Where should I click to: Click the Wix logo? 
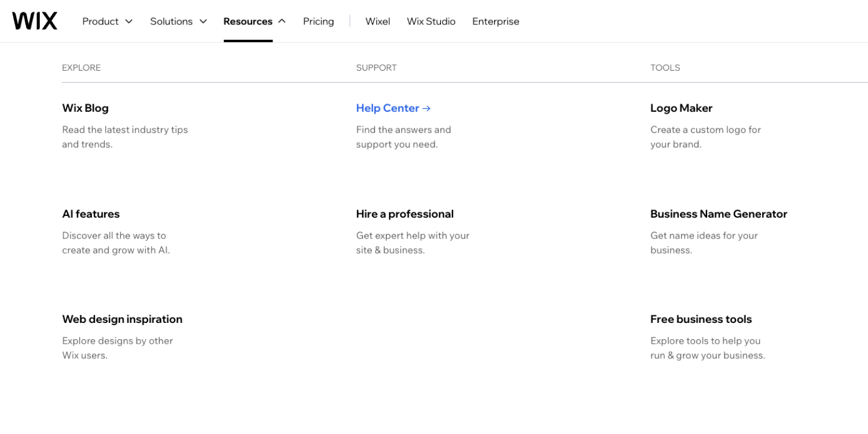point(35,21)
